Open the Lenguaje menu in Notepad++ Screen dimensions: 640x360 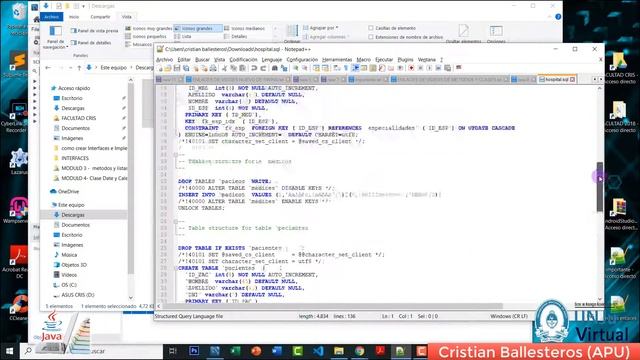(x=272, y=60)
